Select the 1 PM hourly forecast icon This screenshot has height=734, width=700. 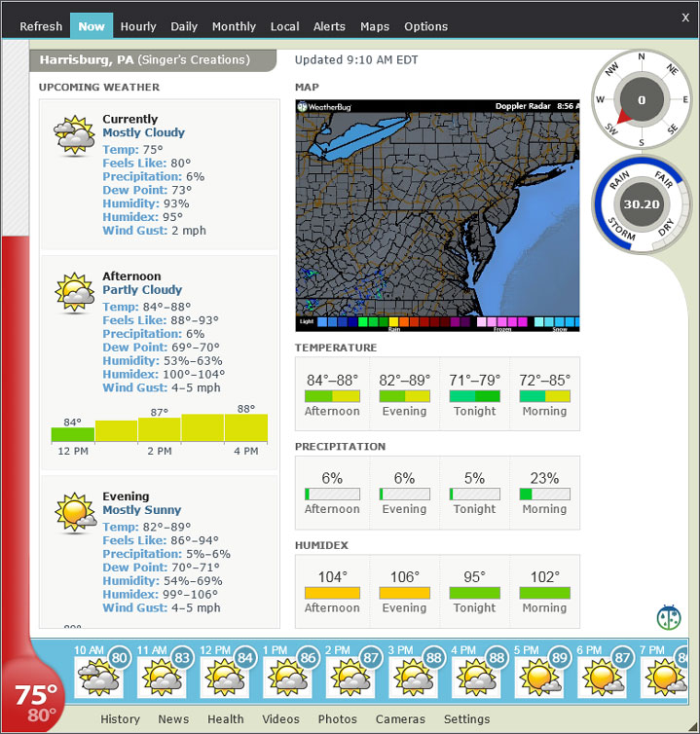287,677
